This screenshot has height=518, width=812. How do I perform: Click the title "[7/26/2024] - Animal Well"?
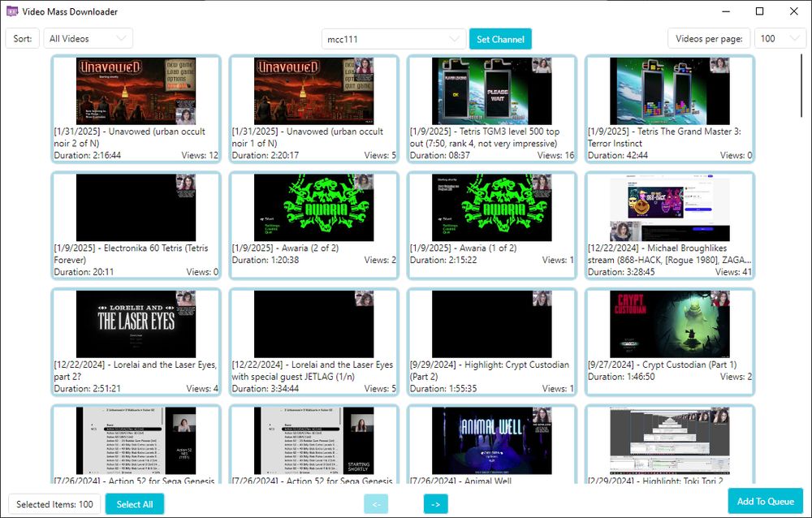pyautogui.click(x=461, y=481)
